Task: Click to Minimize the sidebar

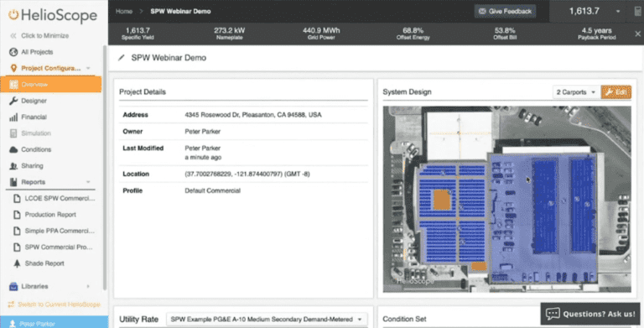Action: coord(39,36)
